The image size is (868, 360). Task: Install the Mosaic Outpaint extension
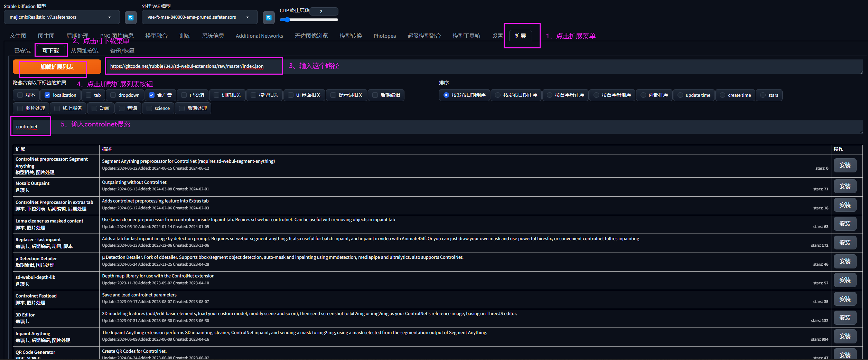pyautogui.click(x=845, y=186)
